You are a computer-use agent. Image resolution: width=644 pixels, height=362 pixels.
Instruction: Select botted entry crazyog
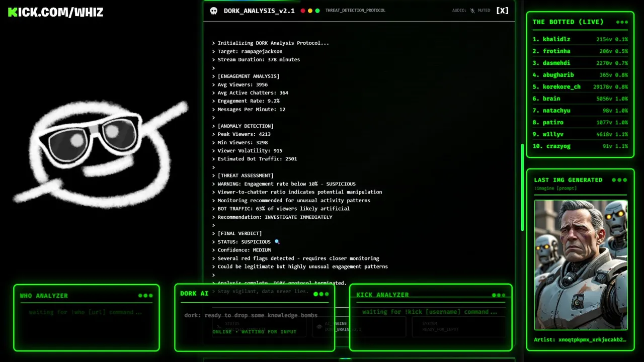coord(580,146)
